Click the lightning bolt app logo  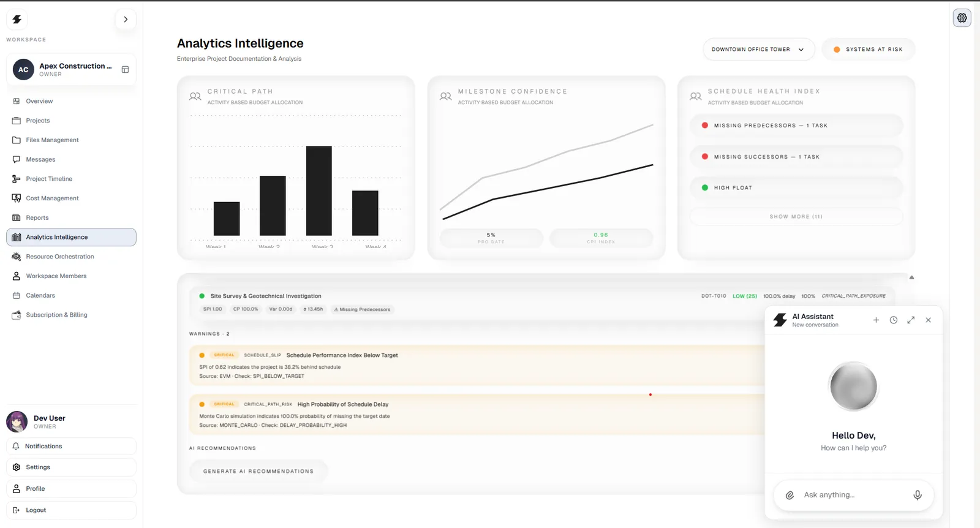point(17,20)
